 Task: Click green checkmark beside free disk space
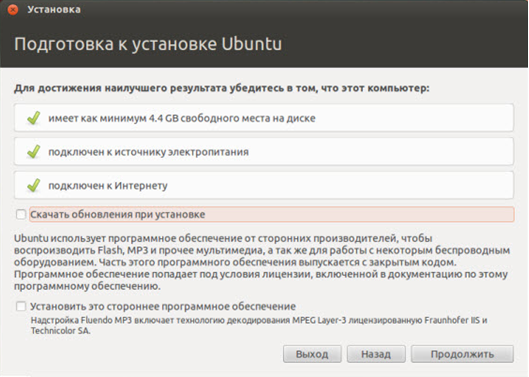pyautogui.click(x=34, y=118)
